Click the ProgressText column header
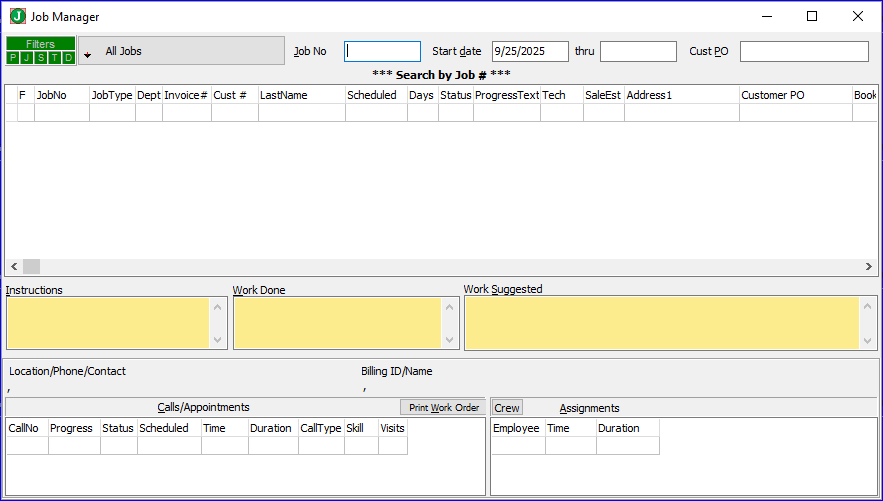This screenshot has height=501, width=883. tap(507, 95)
